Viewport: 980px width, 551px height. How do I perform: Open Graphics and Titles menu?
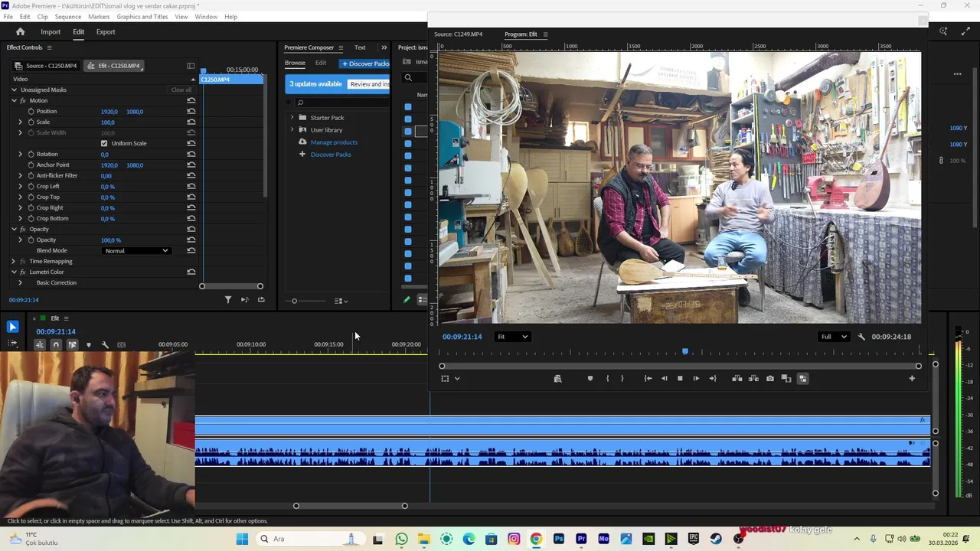pos(142,16)
